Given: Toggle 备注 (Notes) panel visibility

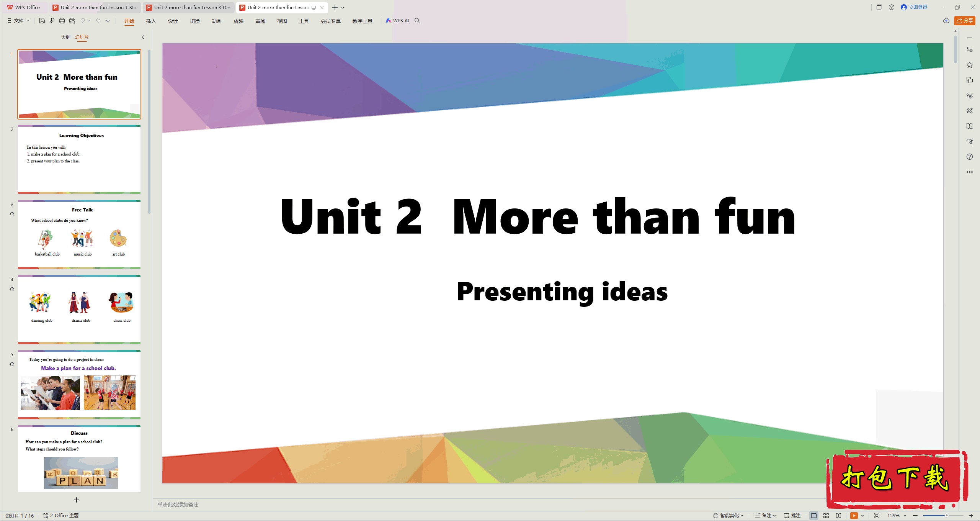Looking at the screenshot, I should pos(768,514).
